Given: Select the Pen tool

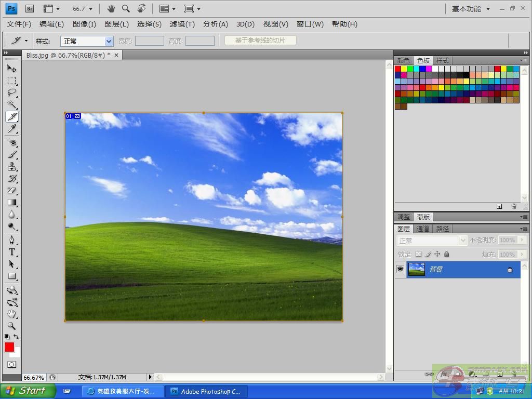Looking at the screenshot, I should click(x=12, y=240).
